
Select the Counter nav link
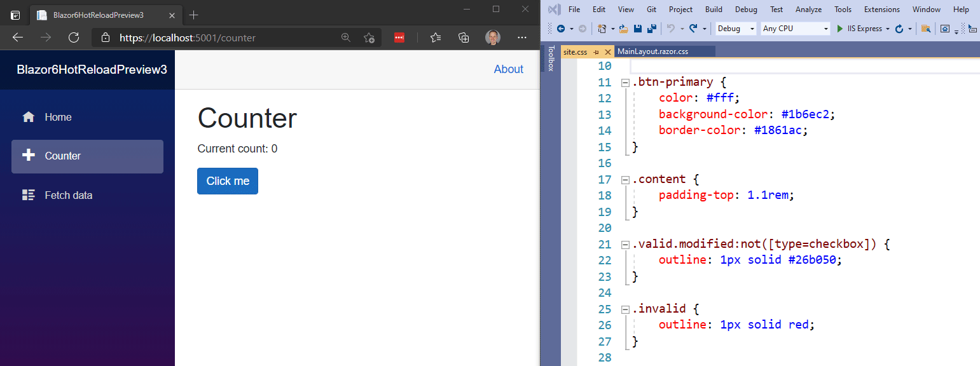pos(87,156)
